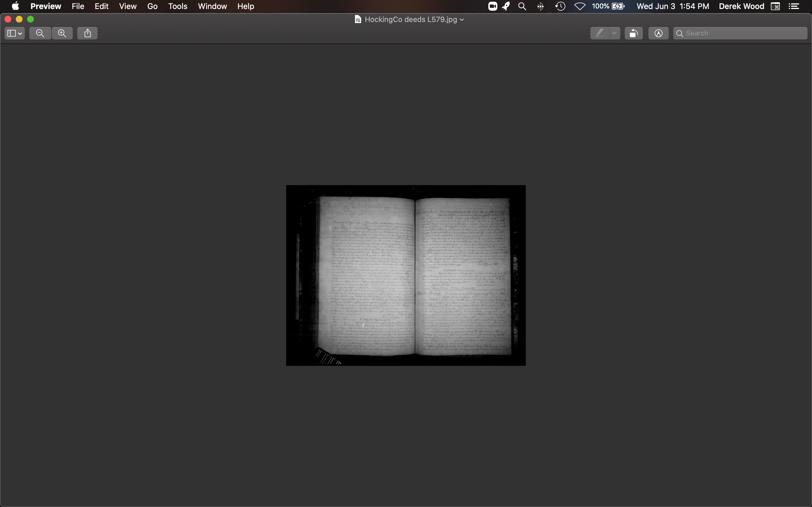Expand the HockingCo deeds L579.jpg title menu

point(462,20)
